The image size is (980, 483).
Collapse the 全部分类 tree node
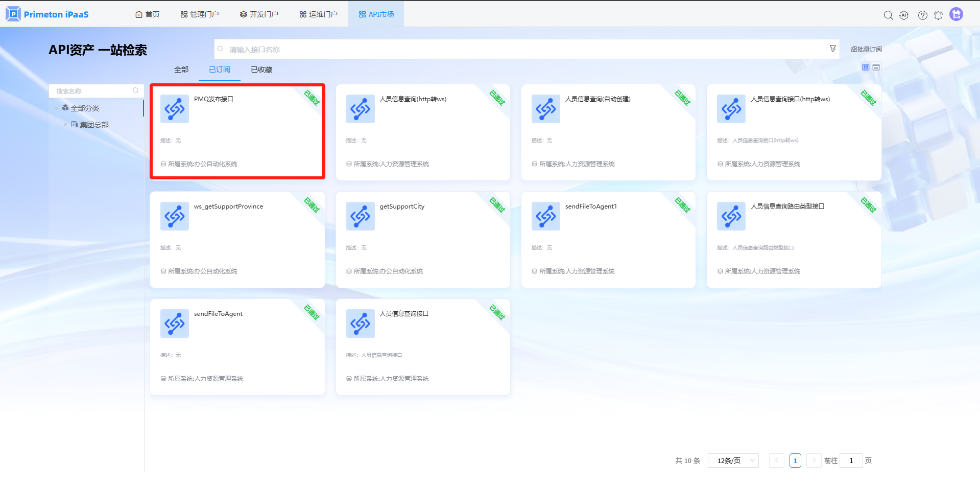pos(56,108)
